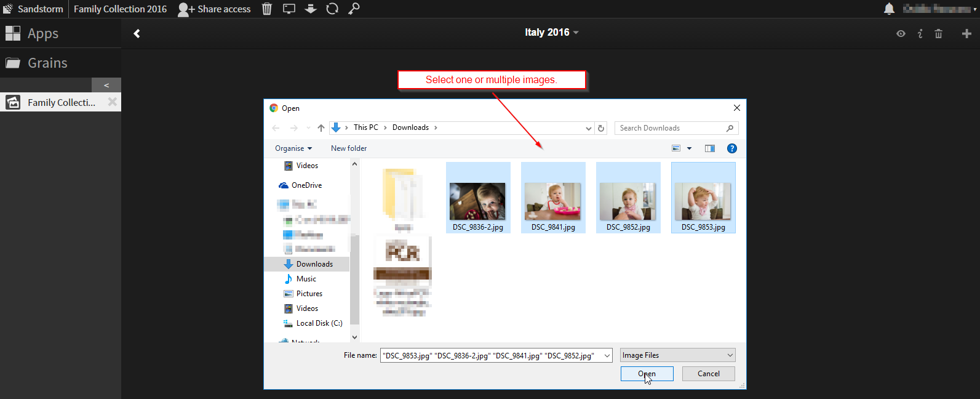
Task: Open the Image Files type dropdown
Action: point(677,355)
